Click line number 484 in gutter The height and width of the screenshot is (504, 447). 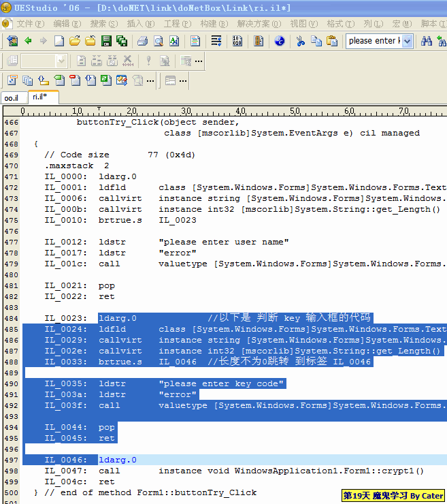pos(12,318)
